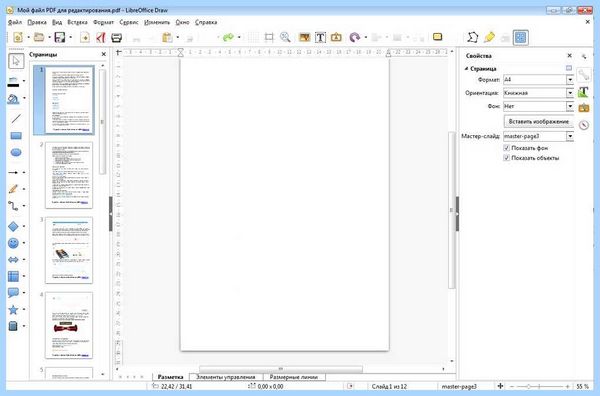The height and width of the screenshot is (396, 600).
Task: Toggle the Показать объекты checkbox
Action: 506,158
